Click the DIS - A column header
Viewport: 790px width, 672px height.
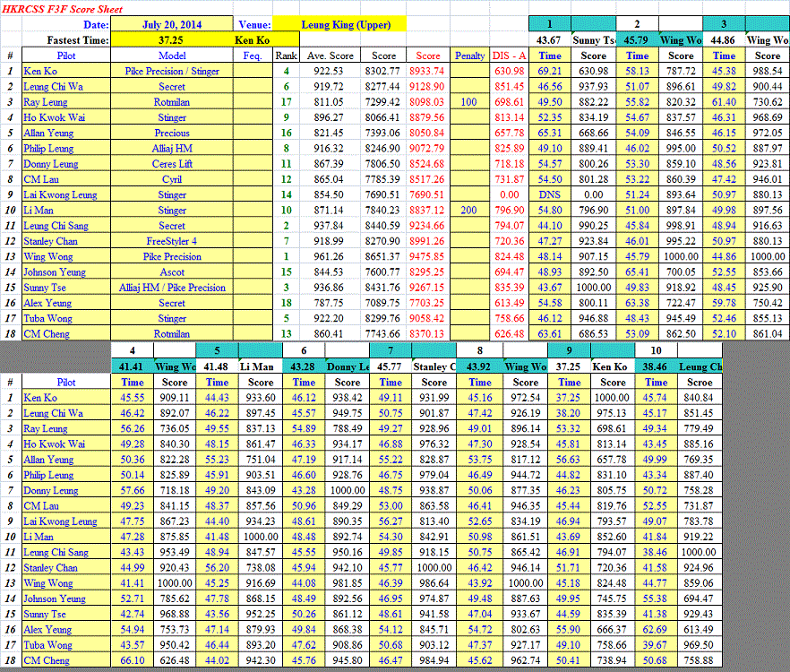(510, 56)
